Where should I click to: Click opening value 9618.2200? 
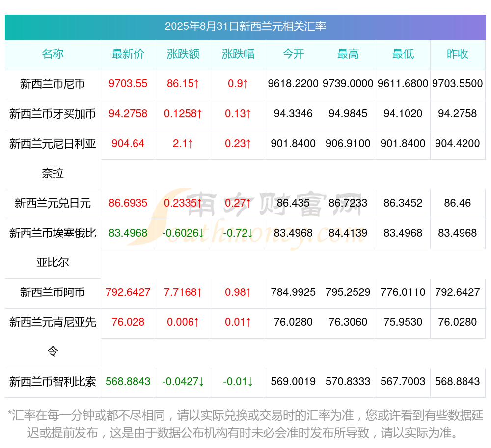(293, 83)
